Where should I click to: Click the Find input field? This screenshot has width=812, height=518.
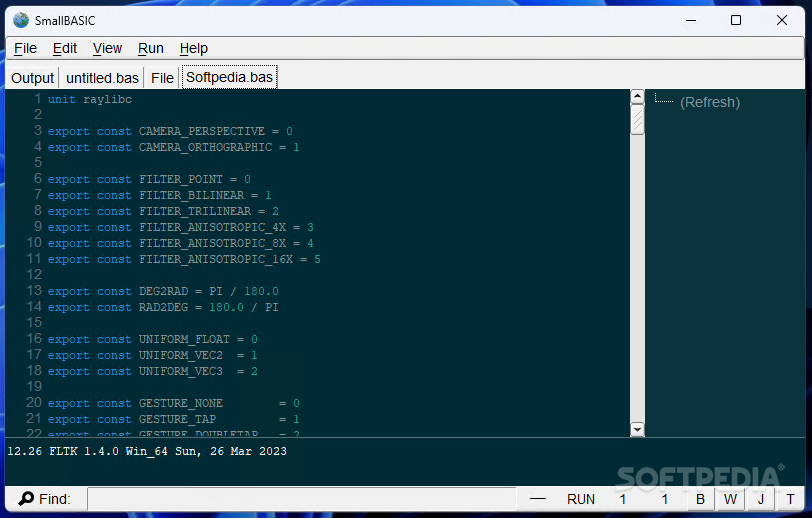click(301, 499)
